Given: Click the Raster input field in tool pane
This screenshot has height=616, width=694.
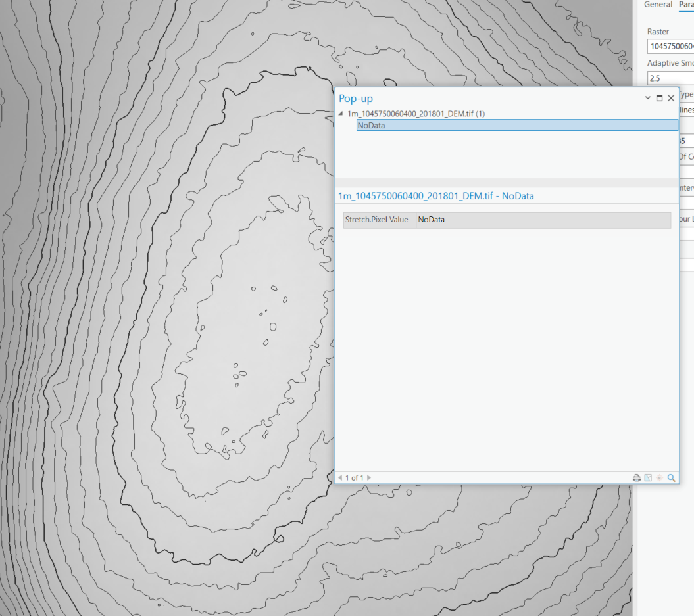Looking at the screenshot, I should coord(670,47).
